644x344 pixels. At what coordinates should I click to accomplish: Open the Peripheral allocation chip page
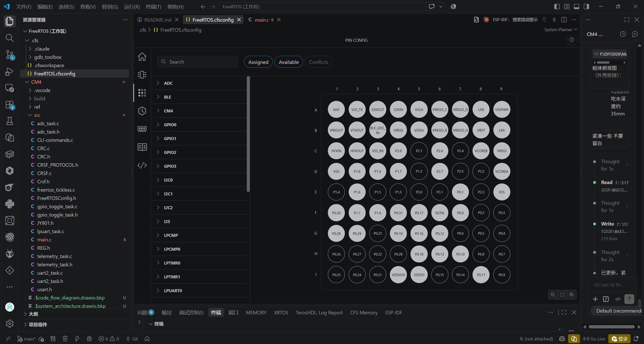coord(142,75)
